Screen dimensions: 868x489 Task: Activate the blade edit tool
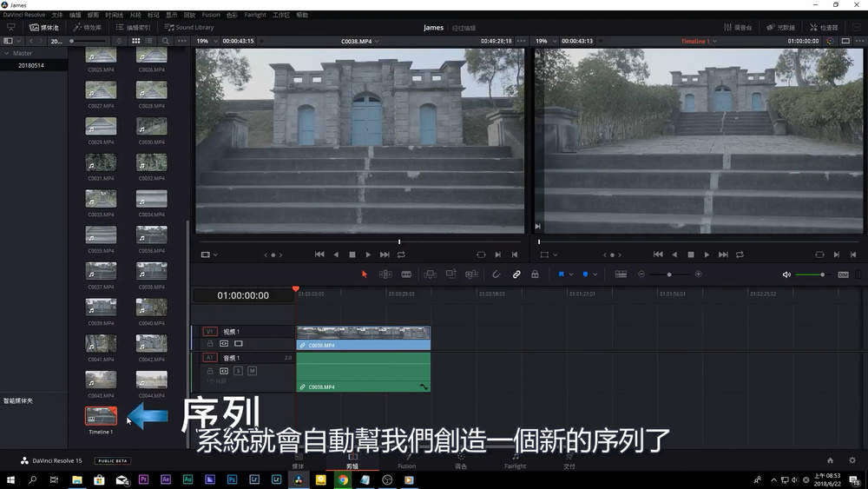(x=406, y=274)
